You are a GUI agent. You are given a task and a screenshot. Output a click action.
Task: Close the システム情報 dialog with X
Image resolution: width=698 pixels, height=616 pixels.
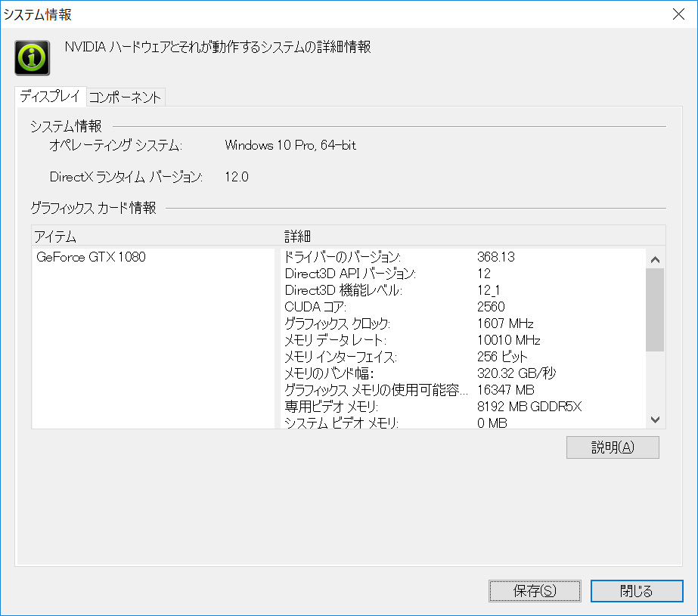678,14
